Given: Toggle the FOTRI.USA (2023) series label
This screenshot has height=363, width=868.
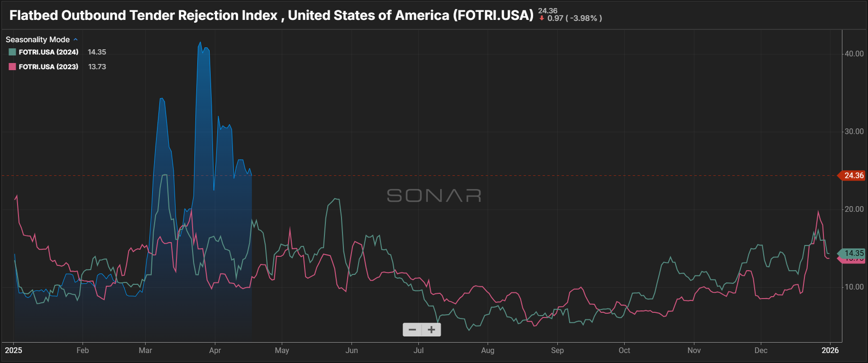Looking at the screenshot, I should (48, 67).
